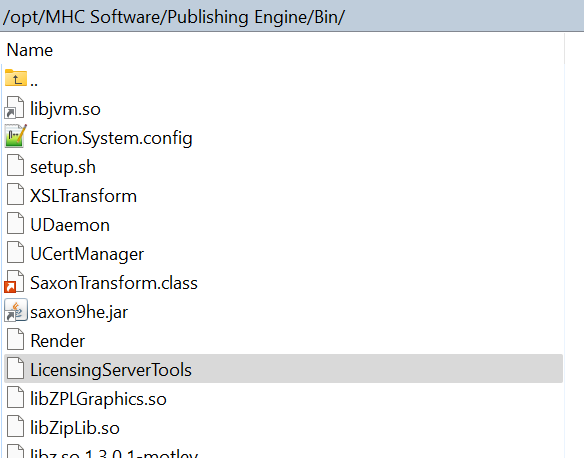Select the highlighted LicensingServerTools entry
The height and width of the screenshot is (458, 584).
click(283, 369)
